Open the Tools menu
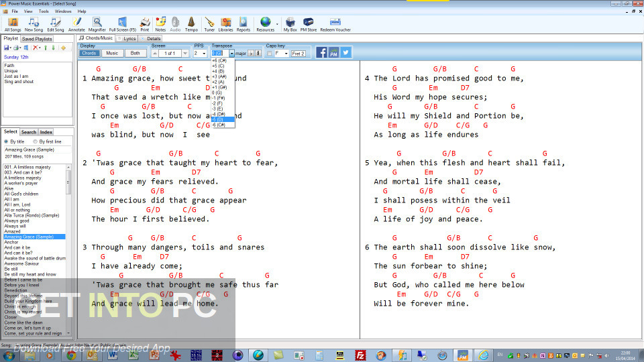This screenshot has width=644, height=362. click(44, 11)
